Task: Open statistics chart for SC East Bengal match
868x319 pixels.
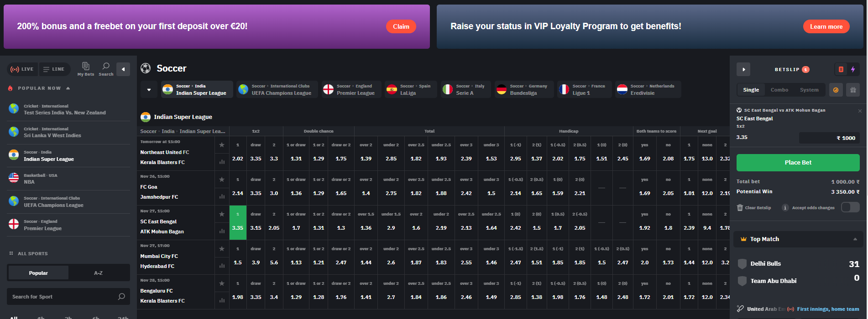Action: [x=222, y=231]
